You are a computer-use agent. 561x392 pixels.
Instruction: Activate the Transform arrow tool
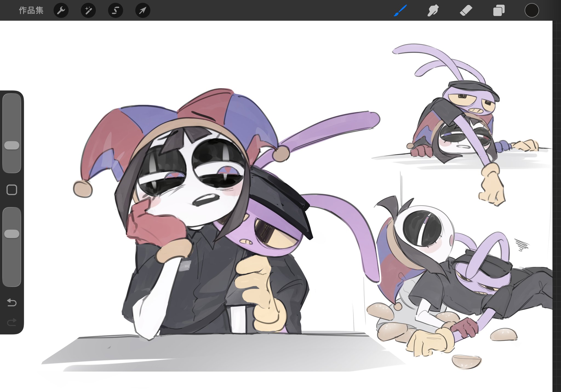coord(143,11)
